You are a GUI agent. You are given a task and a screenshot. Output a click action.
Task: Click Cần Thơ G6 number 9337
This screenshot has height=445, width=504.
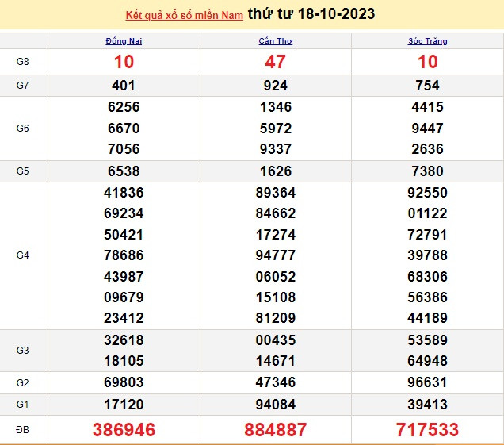click(276, 149)
